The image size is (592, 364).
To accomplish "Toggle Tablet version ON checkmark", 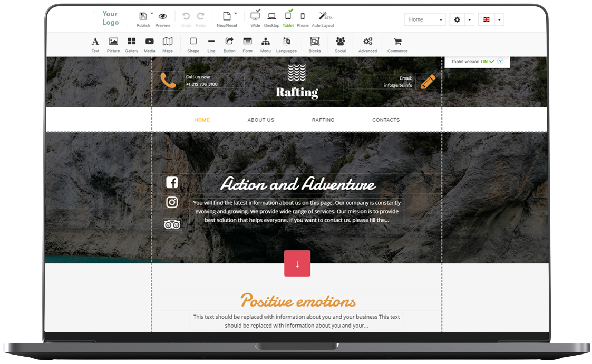I will 491,62.
